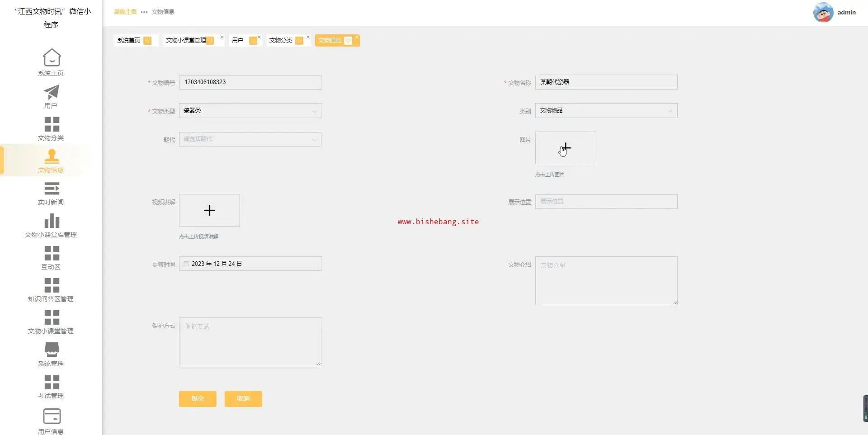868x435 pixels.
Task: Open 文物小课堂管理 sidebar grid icon
Action: [x=52, y=317]
